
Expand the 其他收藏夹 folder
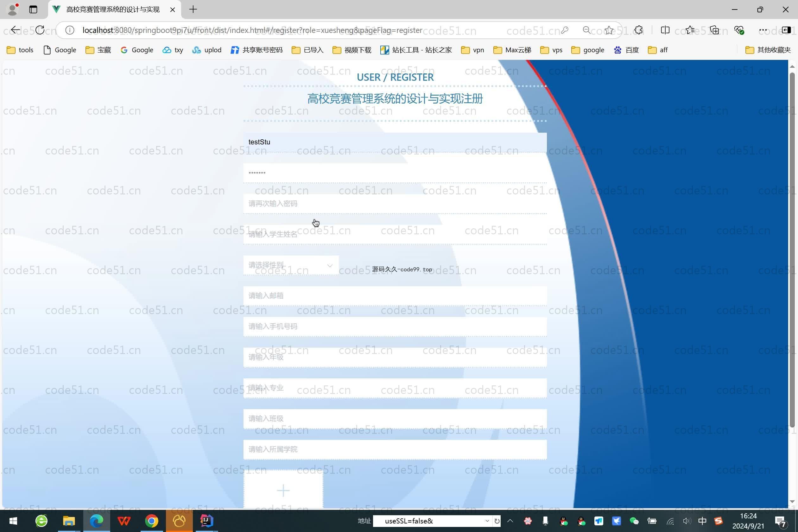click(768, 50)
